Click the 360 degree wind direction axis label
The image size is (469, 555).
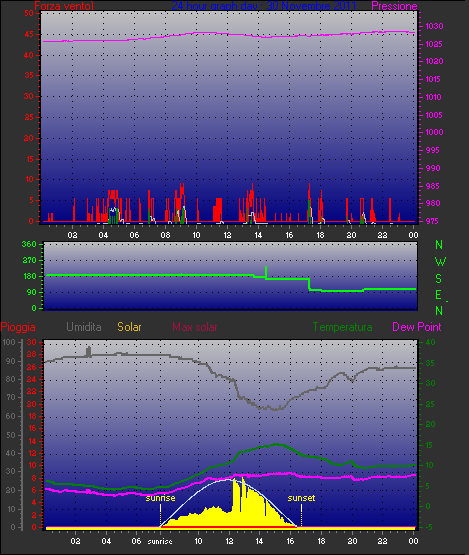(29, 244)
